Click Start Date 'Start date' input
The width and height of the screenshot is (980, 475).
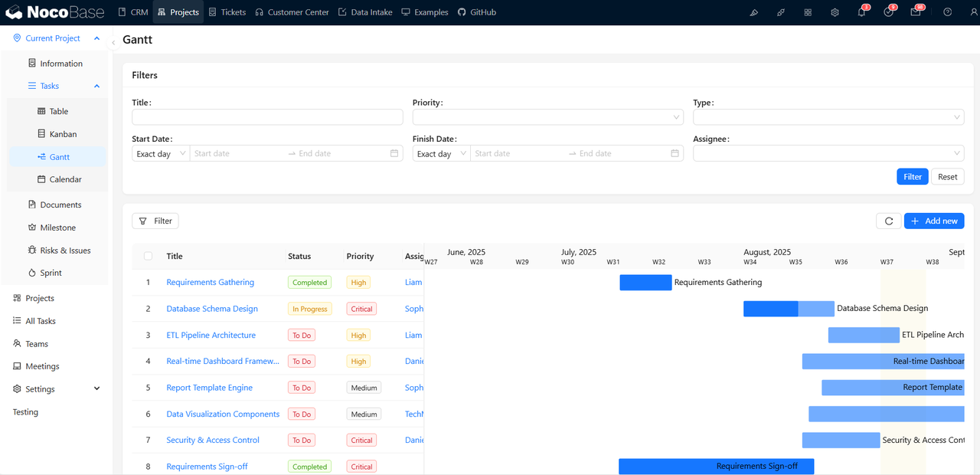tap(237, 153)
